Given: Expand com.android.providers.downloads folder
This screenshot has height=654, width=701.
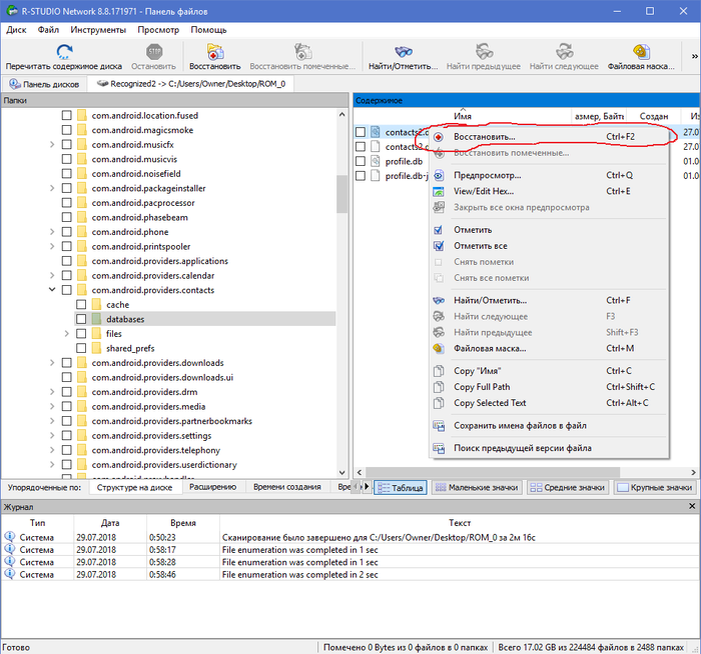Looking at the screenshot, I should [x=52, y=363].
